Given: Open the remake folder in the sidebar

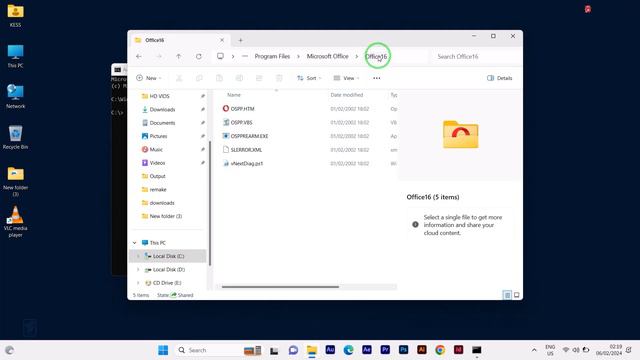Looking at the screenshot, I should [x=158, y=189].
